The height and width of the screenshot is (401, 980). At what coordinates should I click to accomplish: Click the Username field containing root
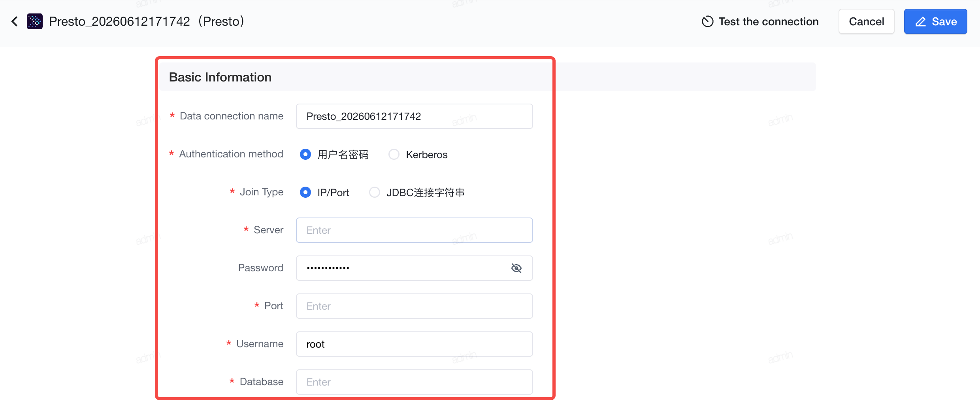pos(415,344)
